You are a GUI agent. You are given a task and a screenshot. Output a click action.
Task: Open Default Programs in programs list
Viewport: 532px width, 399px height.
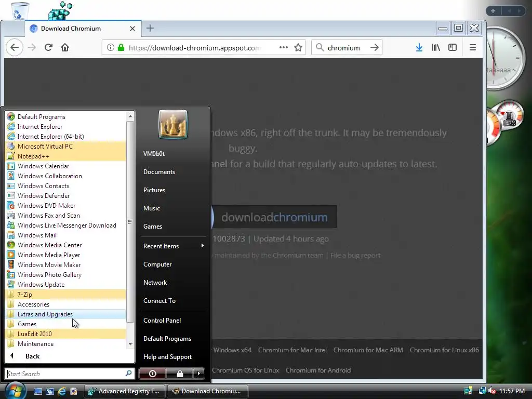pyautogui.click(x=66, y=117)
